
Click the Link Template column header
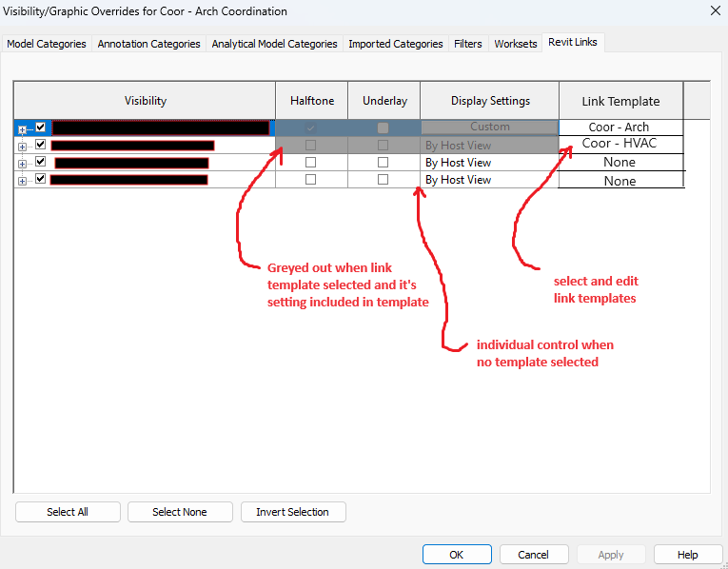click(621, 101)
